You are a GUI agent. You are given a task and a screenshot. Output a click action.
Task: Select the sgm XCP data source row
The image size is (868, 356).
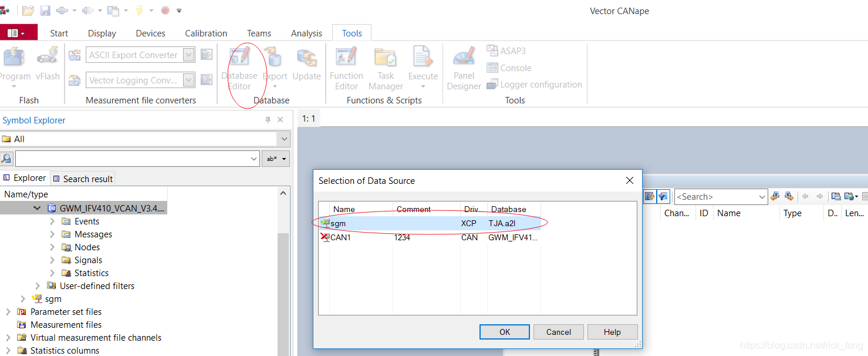pos(429,223)
